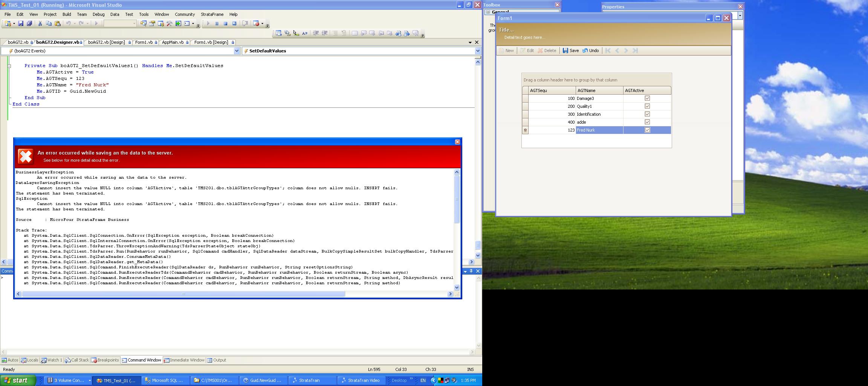Viewport: 868px width, 386px height.
Task: Switch to the Form1.vb [Design] tab
Action: (211, 42)
